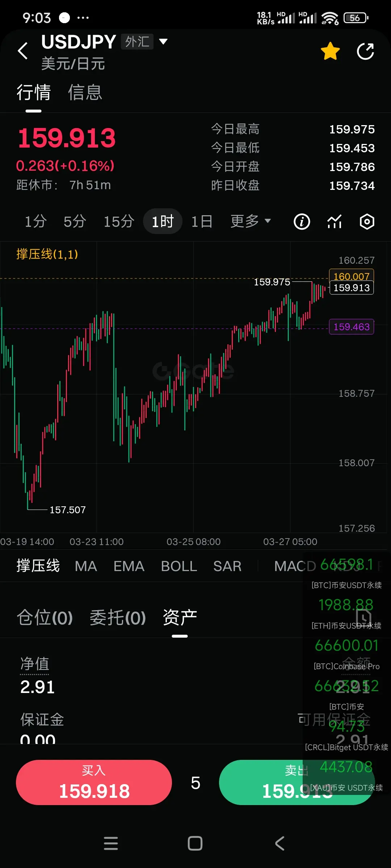Tap the Android home button
Screen dimensions: 391x868
[x=195, y=843]
